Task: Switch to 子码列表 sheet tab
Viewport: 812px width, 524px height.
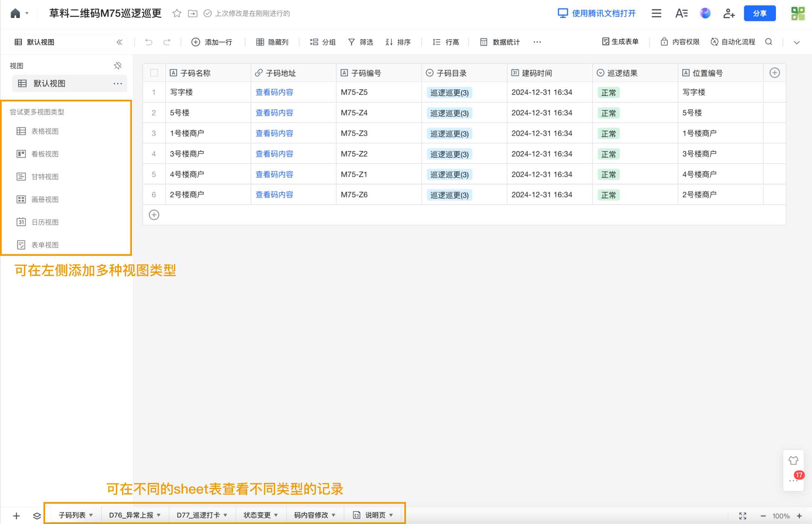Action: (72, 515)
